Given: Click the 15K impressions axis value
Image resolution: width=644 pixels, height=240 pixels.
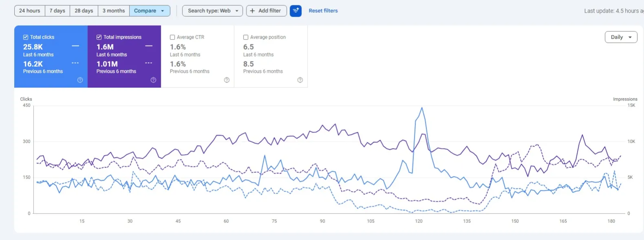Looking at the screenshot, I should pos(631,105).
